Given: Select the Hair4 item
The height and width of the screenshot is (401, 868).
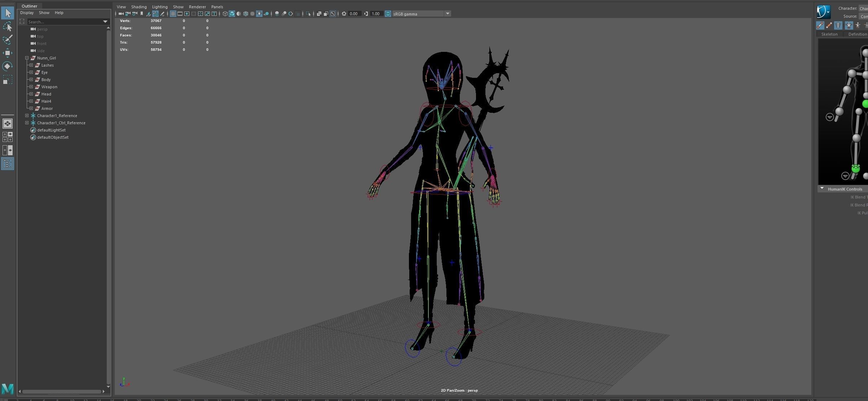Looking at the screenshot, I should (x=46, y=101).
